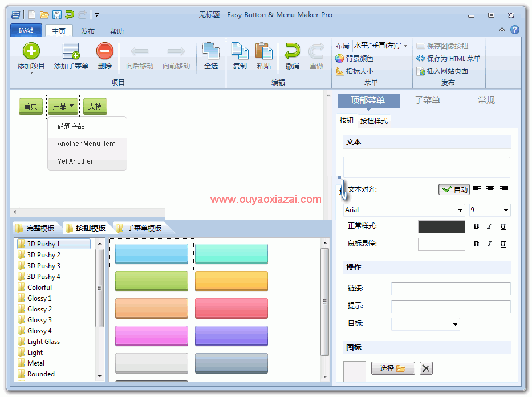Image resolution: width=532 pixels, height=397 pixels.
Task: Select Glossy 3 template folder
Action: [35, 320]
